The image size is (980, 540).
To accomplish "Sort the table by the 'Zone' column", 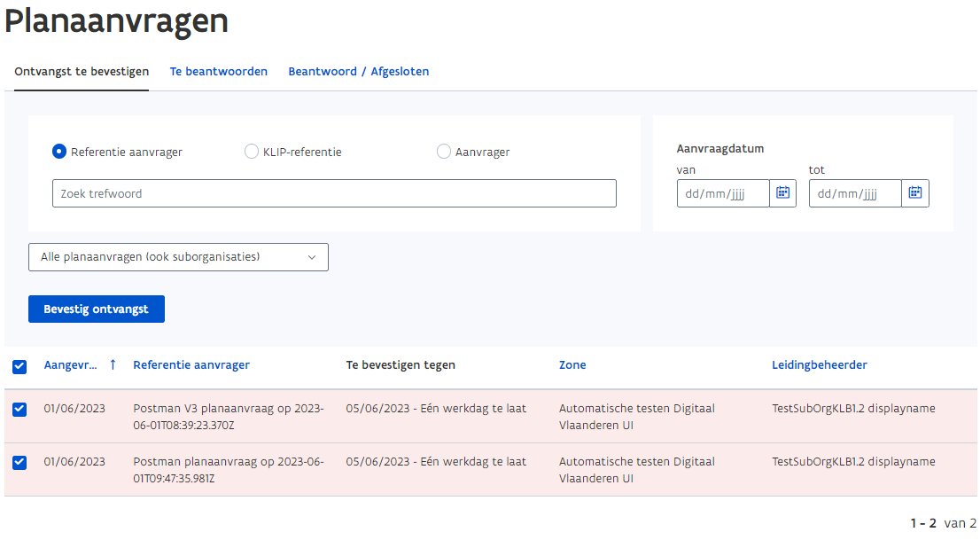I will point(572,364).
